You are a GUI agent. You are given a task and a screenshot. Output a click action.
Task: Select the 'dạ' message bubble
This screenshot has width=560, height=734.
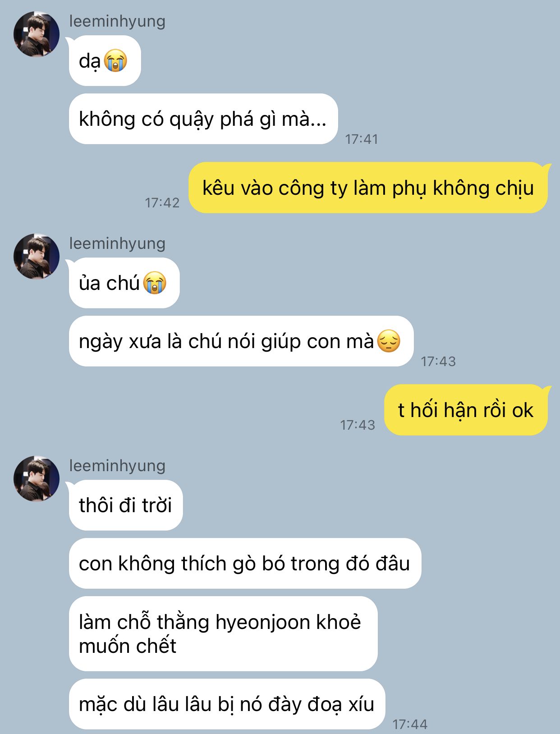105,60
